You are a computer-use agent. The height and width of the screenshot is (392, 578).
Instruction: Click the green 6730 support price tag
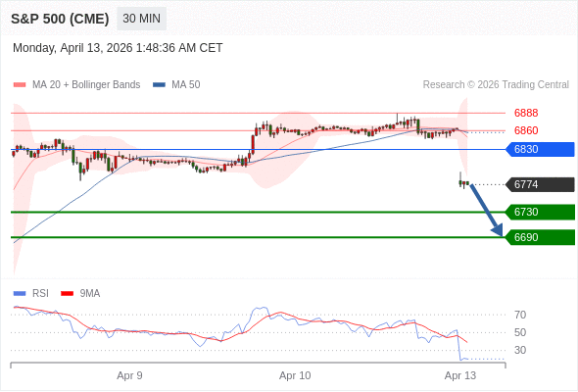click(540, 212)
